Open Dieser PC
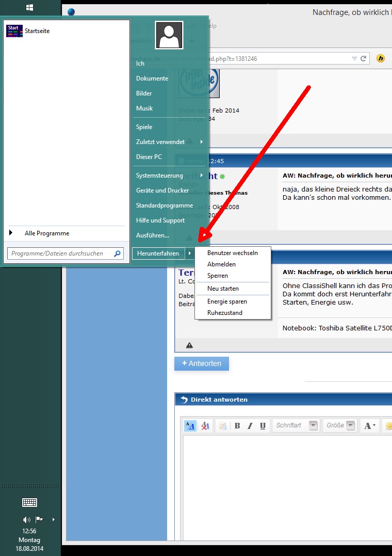This screenshot has width=392, height=556. point(149,157)
